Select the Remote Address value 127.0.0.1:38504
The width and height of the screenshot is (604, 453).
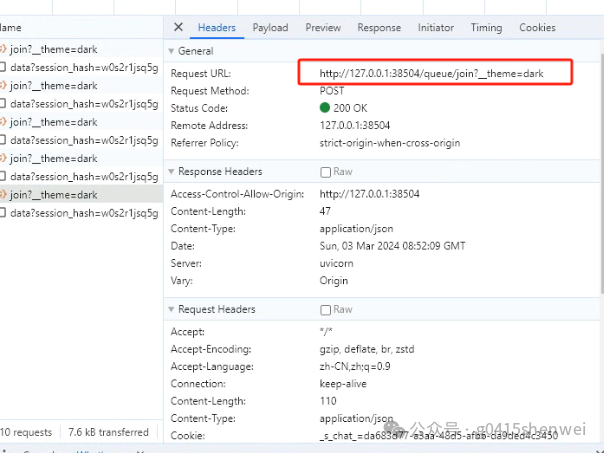point(355,126)
